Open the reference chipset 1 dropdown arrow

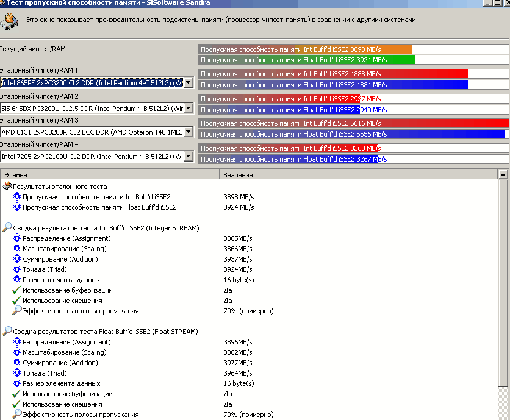189,82
